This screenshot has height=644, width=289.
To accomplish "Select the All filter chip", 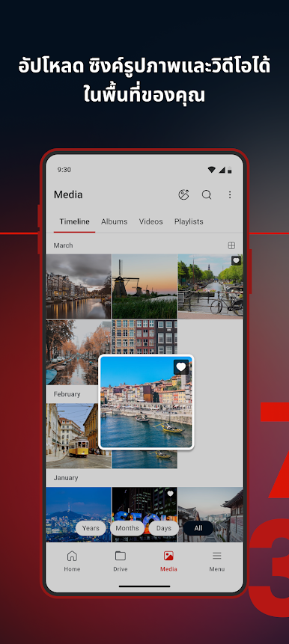I will tap(198, 528).
